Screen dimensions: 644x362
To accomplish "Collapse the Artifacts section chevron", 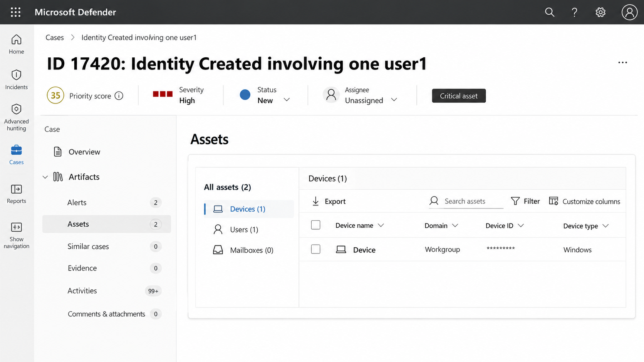I will 45,177.
